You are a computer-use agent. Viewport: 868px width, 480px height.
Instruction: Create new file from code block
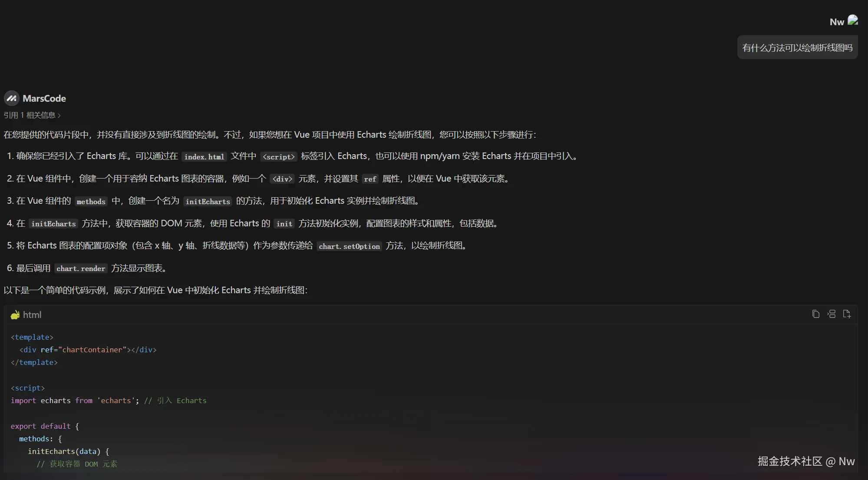[847, 314]
